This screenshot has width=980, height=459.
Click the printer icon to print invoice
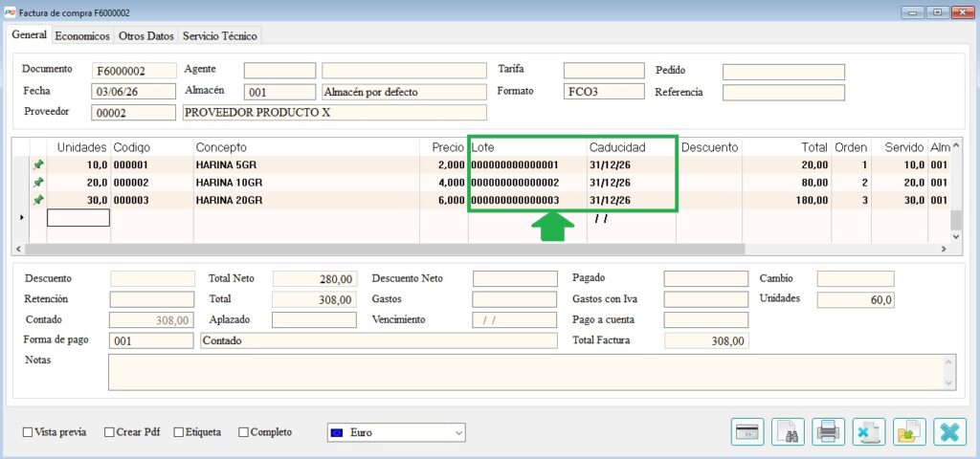[x=829, y=431]
